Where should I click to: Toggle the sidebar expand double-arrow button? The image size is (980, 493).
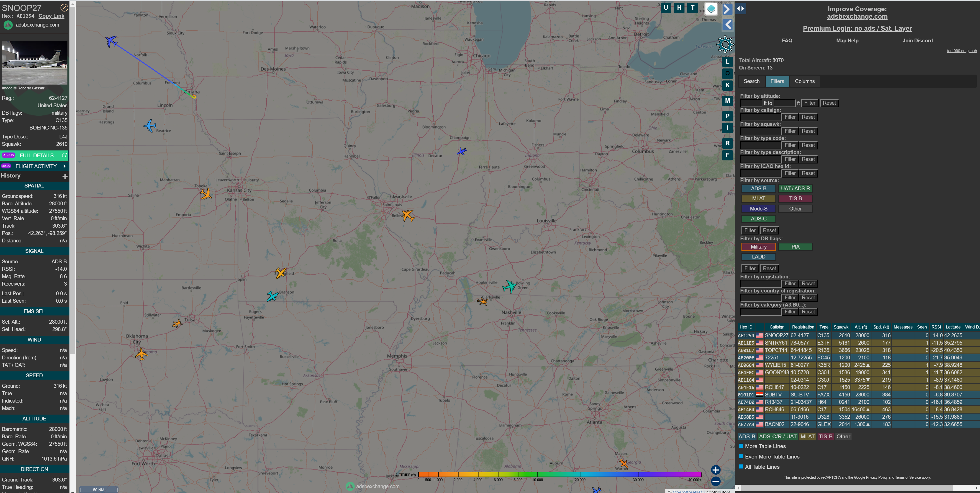(x=740, y=8)
